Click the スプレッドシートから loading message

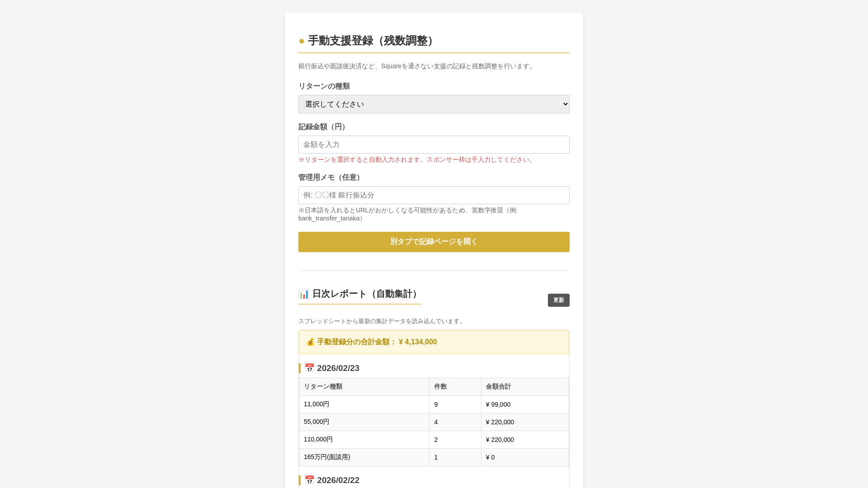382,321
